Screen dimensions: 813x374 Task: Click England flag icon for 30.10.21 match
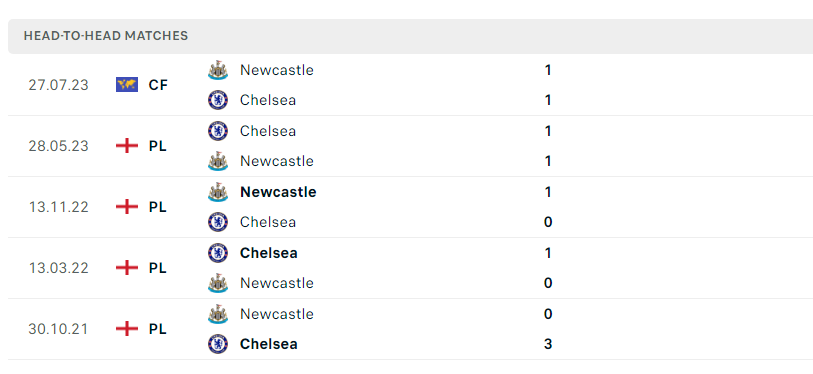(x=127, y=329)
